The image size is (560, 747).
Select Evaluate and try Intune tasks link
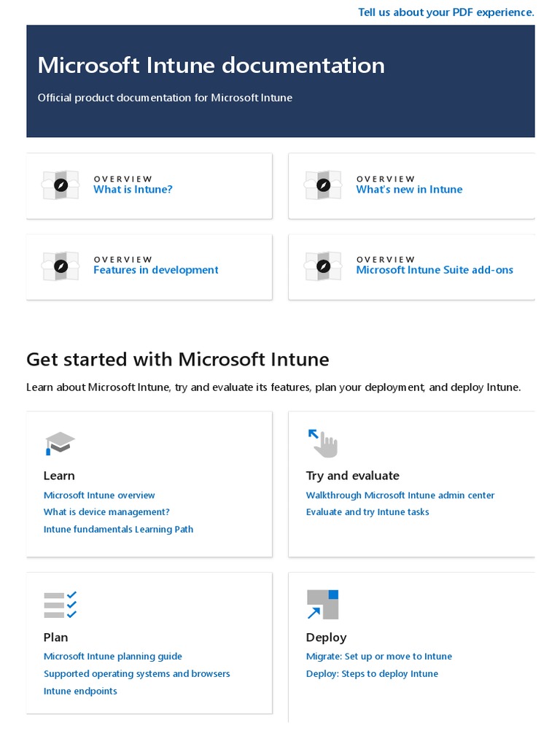(x=367, y=512)
